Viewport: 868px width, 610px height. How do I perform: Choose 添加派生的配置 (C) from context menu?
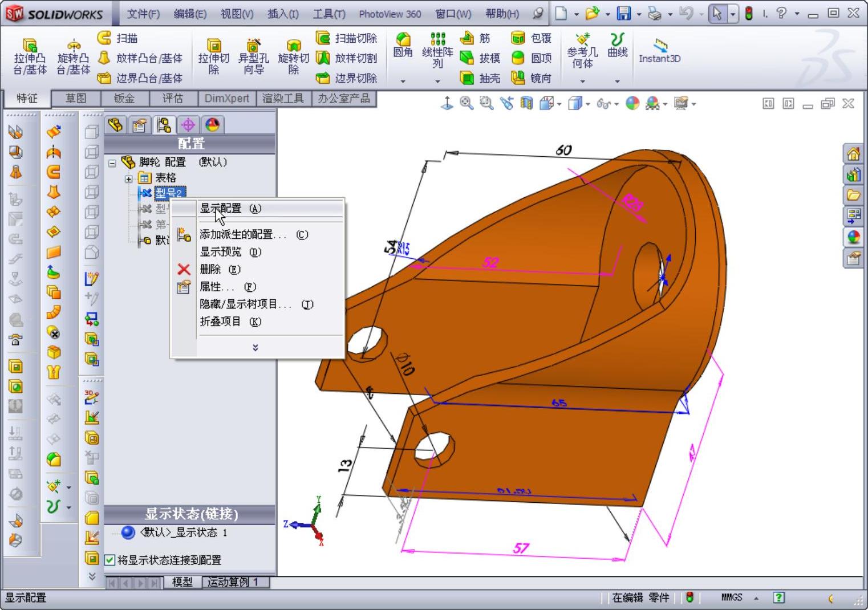(x=257, y=234)
